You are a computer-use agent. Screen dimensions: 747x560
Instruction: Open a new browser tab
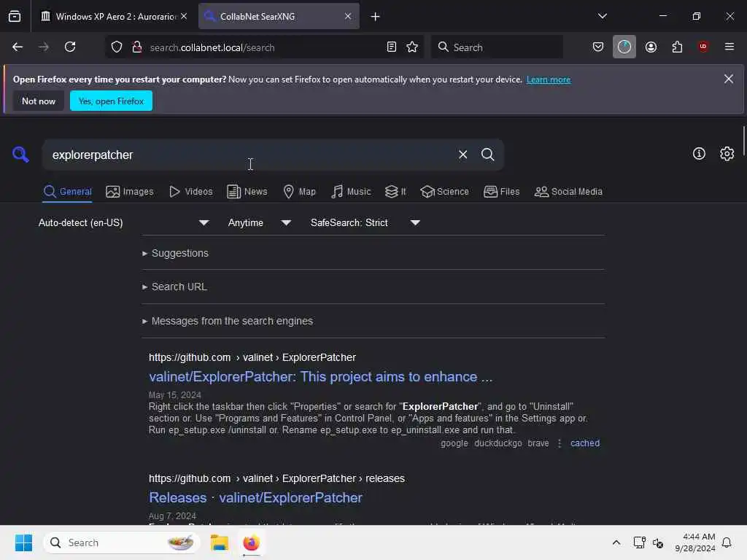click(376, 17)
